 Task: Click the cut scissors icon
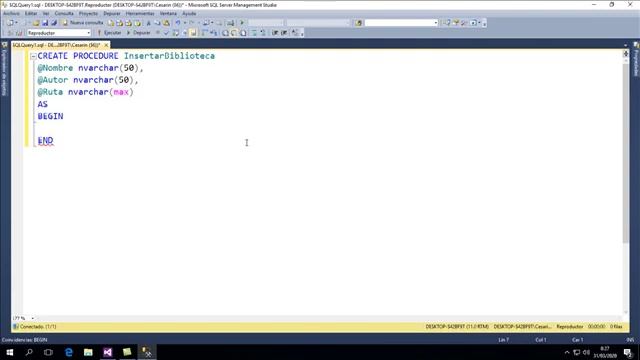(x=149, y=23)
